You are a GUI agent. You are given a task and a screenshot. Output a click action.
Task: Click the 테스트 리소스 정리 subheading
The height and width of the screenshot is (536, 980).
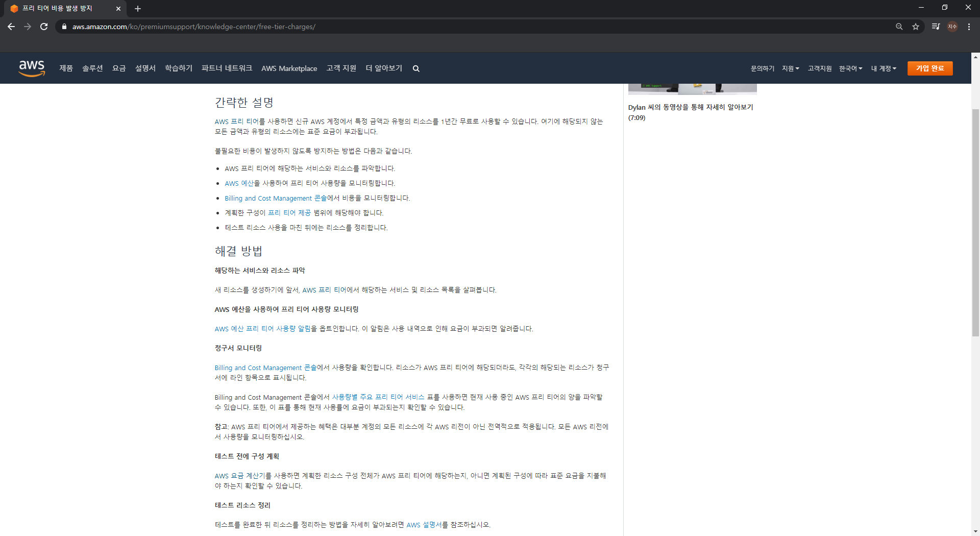point(242,505)
